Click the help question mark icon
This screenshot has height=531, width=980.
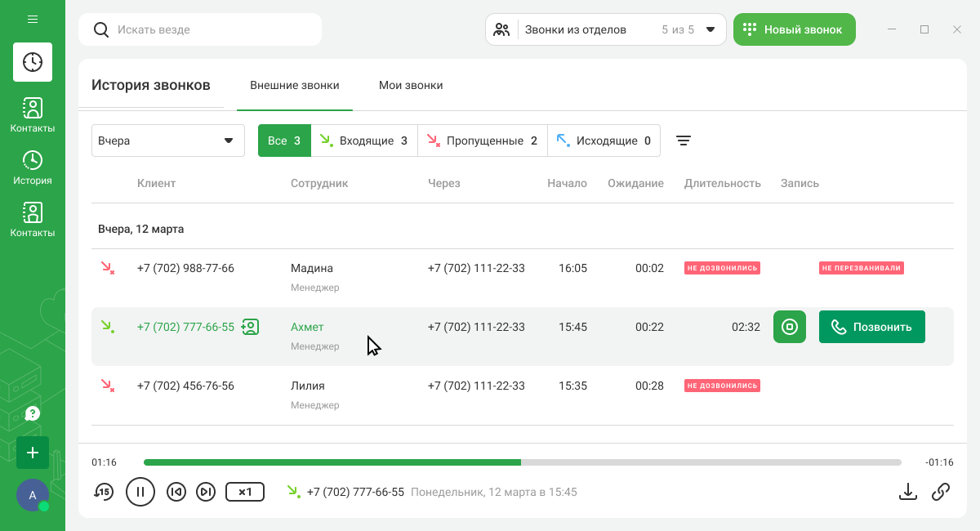[x=33, y=413]
